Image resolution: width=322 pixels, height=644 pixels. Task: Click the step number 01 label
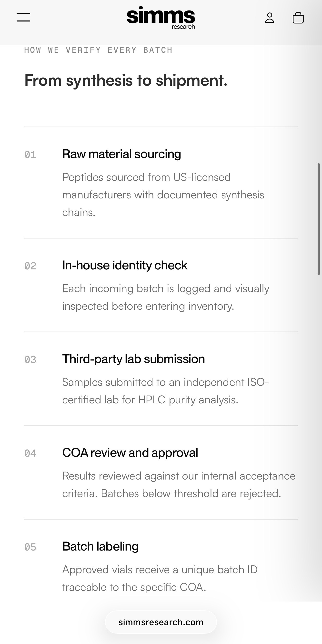click(30, 155)
